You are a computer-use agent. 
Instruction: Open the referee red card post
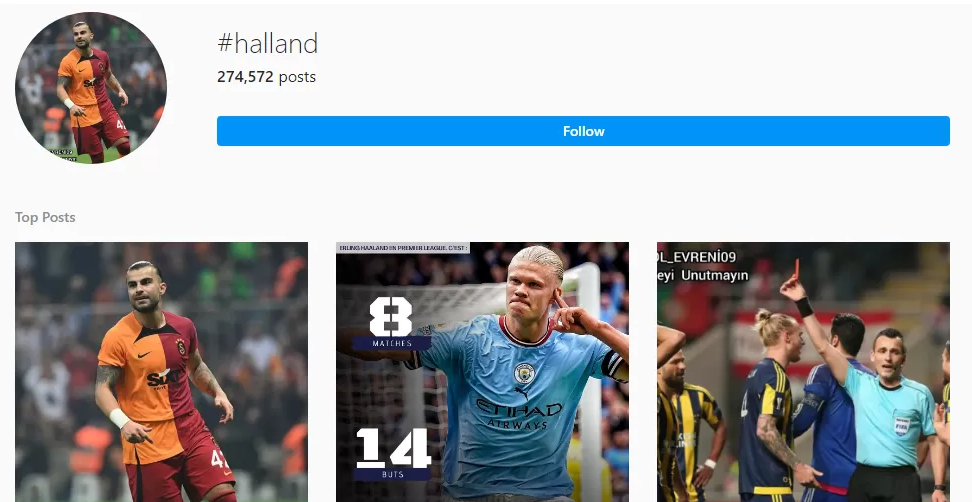click(803, 372)
